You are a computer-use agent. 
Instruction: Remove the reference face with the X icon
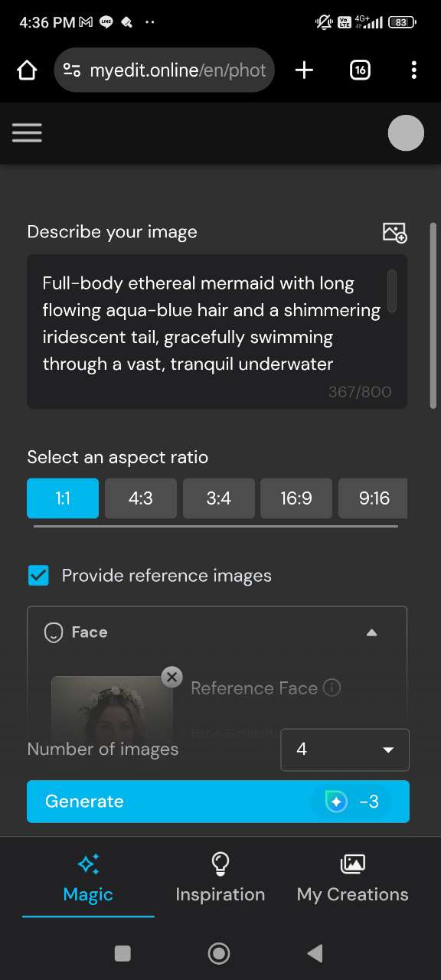click(171, 677)
